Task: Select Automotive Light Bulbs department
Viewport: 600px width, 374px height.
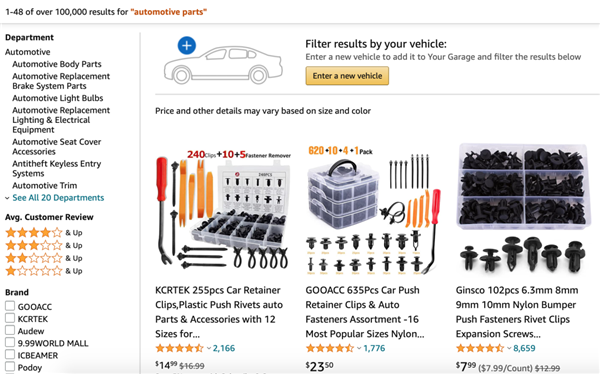Action: pyautogui.click(x=58, y=98)
